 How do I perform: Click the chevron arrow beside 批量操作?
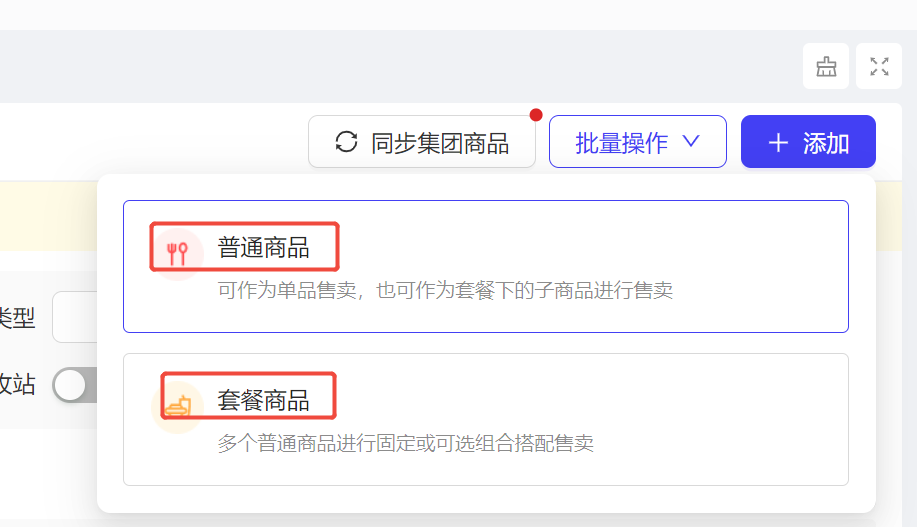(691, 142)
